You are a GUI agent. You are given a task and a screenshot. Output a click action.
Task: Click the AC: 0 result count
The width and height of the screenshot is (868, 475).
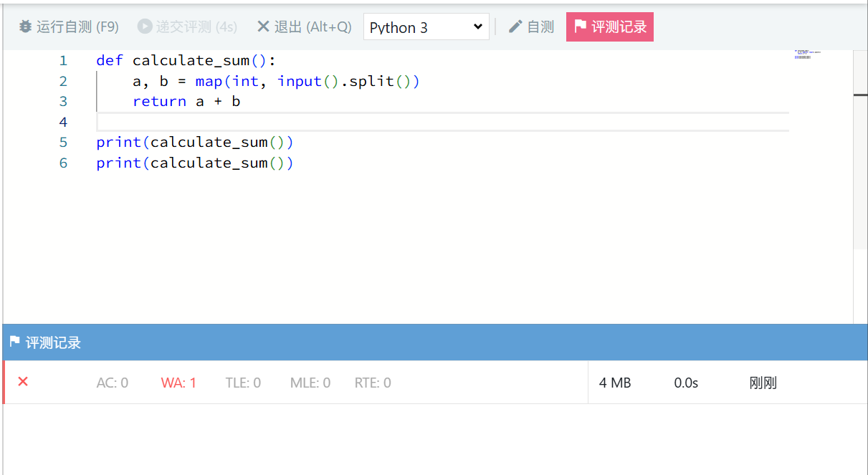click(113, 383)
